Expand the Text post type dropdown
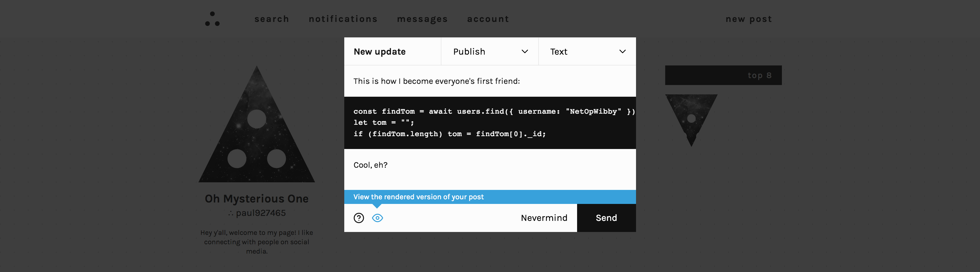 pyautogui.click(x=587, y=51)
